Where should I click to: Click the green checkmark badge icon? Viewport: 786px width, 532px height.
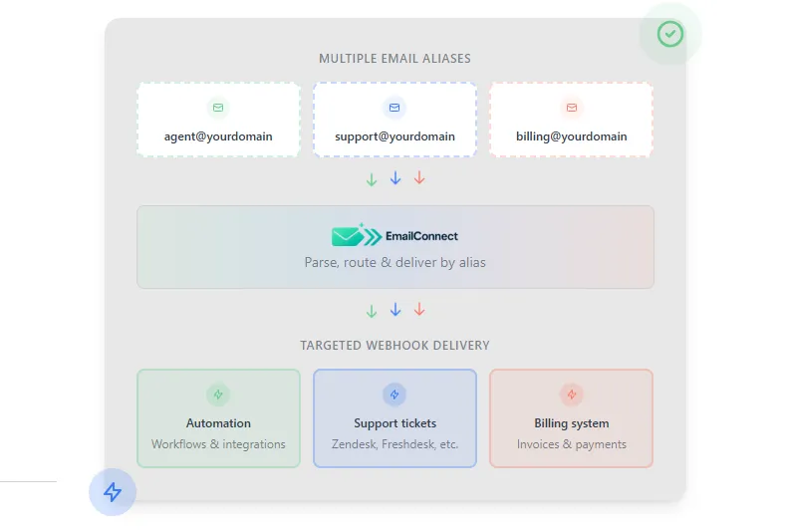click(x=670, y=34)
